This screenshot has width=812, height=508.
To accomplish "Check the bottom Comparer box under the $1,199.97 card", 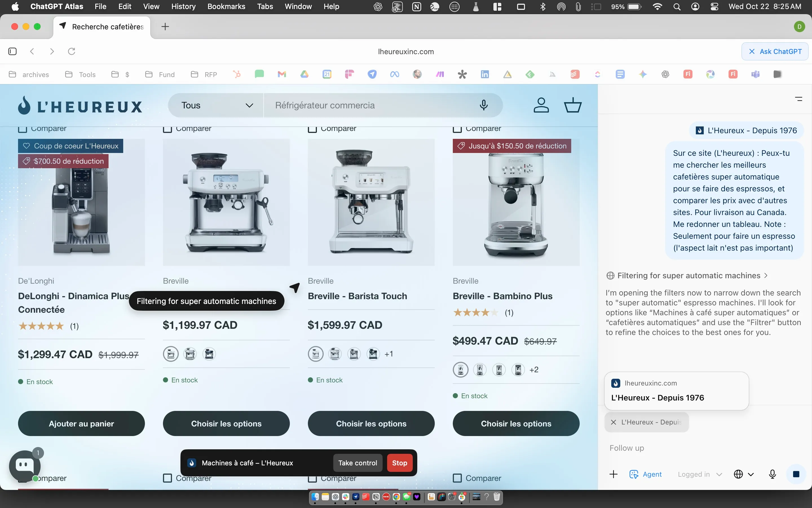I will pyautogui.click(x=167, y=478).
